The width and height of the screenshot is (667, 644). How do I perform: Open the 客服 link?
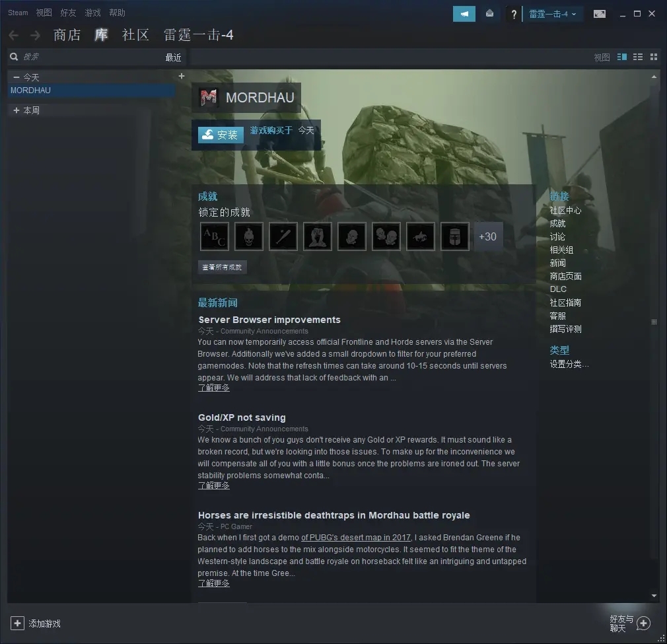coord(557,316)
